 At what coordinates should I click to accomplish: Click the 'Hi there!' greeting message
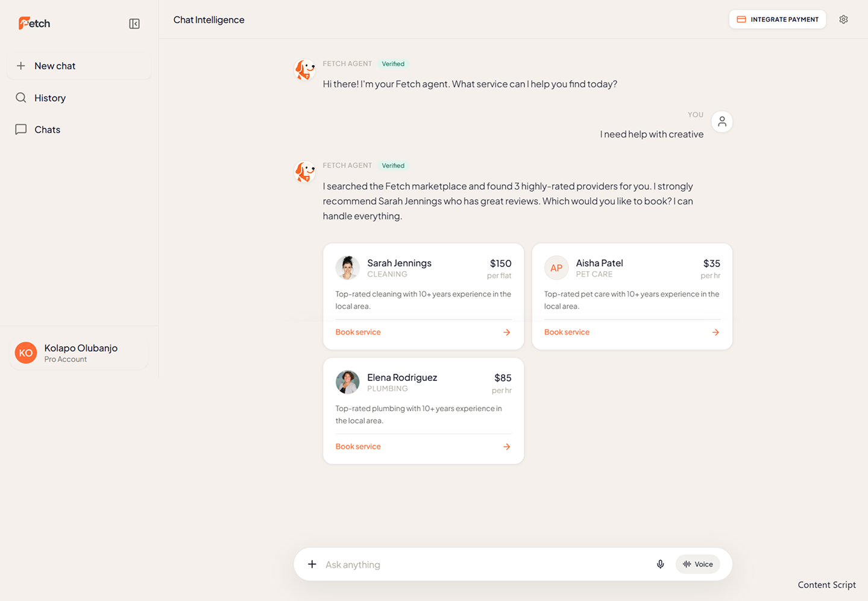470,84
